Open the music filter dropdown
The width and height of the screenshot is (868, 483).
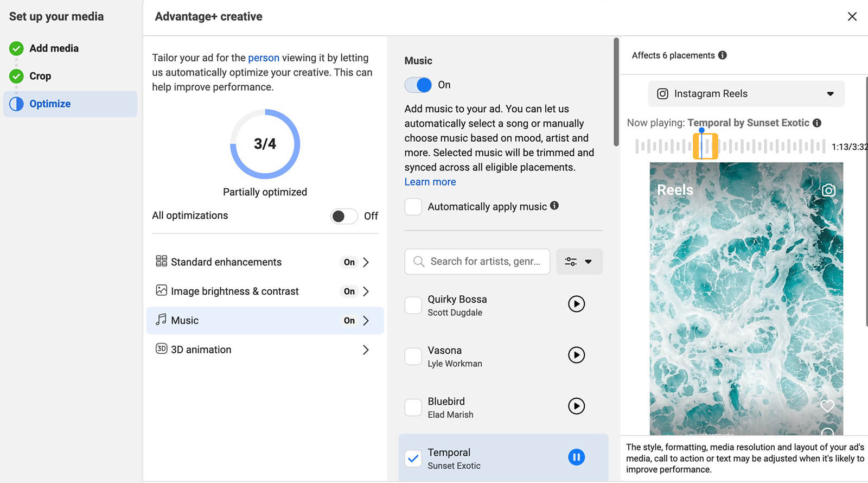point(579,262)
